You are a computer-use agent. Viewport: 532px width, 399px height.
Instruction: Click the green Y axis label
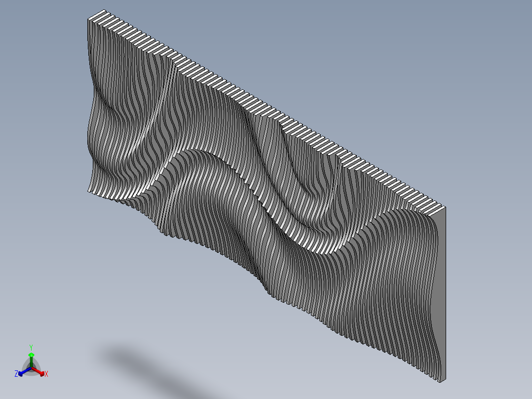pos(32,348)
